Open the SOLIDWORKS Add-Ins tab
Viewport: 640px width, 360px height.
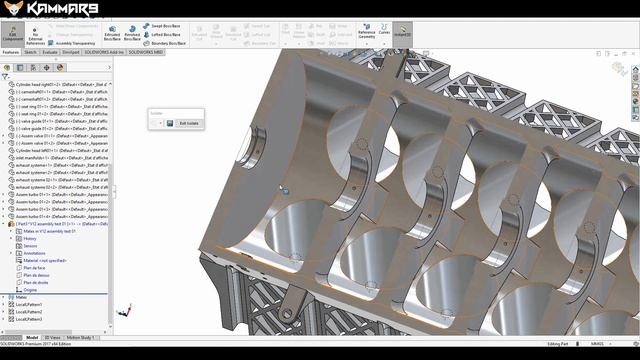click(x=104, y=52)
